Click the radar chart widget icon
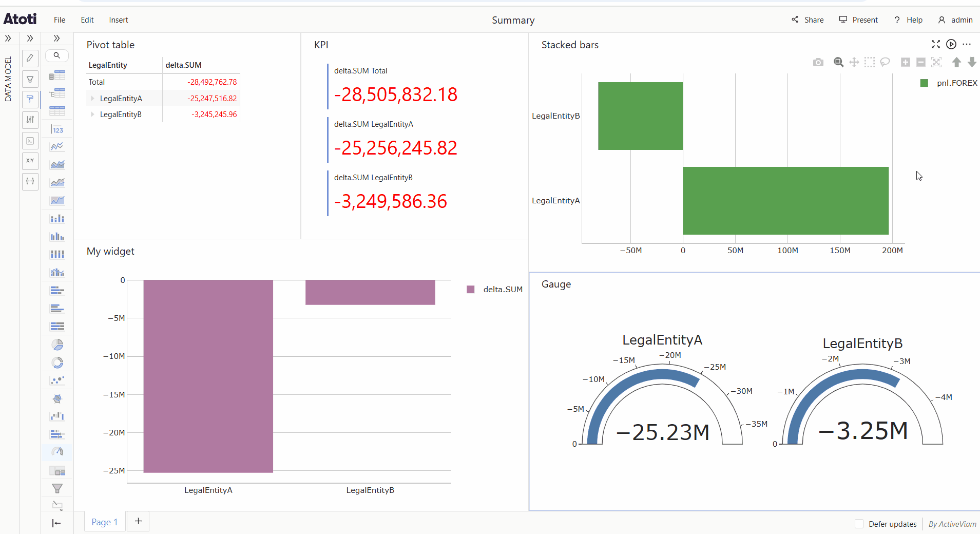This screenshot has width=980, height=534. click(57, 398)
